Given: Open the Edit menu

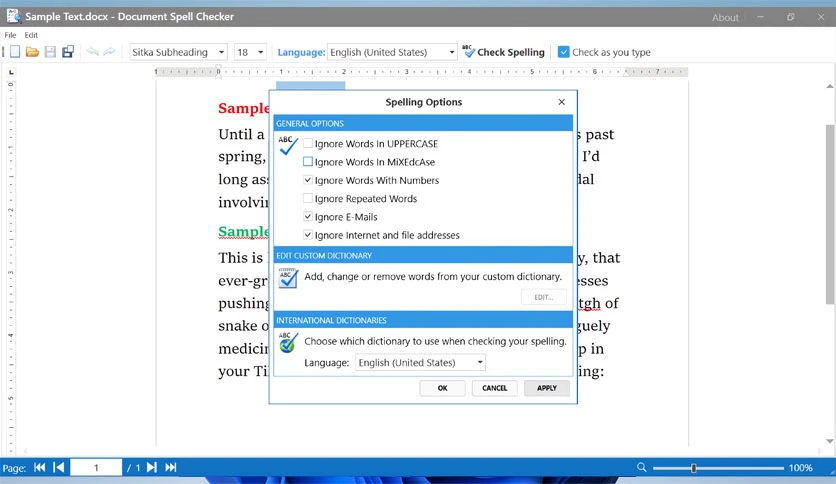Looking at the screenshot, I should (x=31, y=35).
